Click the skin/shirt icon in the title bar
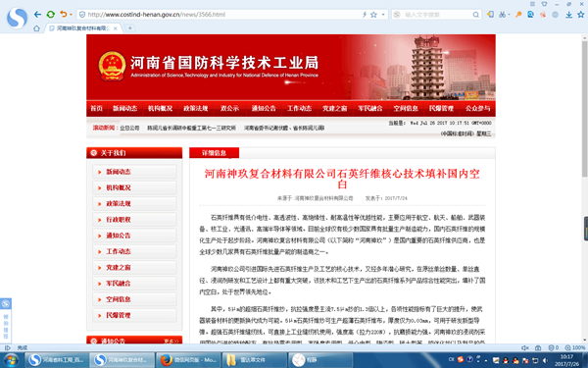Viewport: 588px width, 368px height. pyautogui.click(x=545, y=4)
